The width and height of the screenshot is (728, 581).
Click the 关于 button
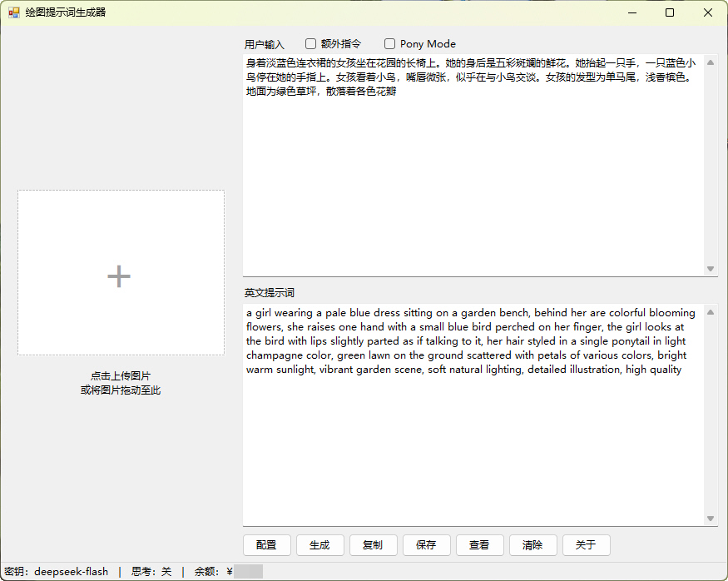tap(586, 544)
